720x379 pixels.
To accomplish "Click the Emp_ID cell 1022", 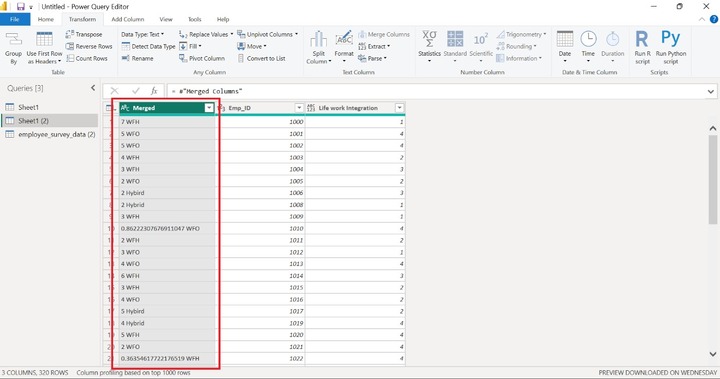I will tap(260, 358).
